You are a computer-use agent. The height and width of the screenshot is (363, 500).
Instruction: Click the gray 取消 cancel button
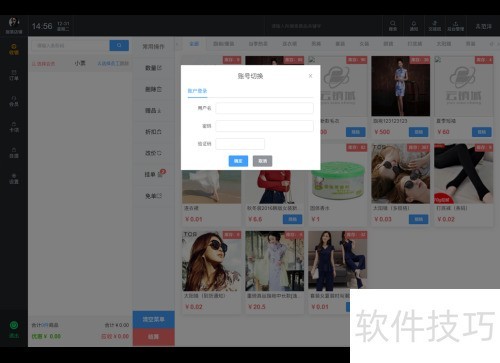pos(262,161)
